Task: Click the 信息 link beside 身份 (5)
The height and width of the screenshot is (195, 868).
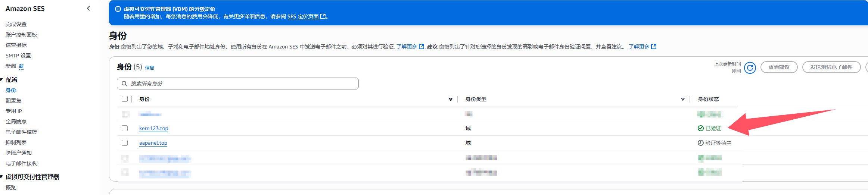Action: [150, 67]
